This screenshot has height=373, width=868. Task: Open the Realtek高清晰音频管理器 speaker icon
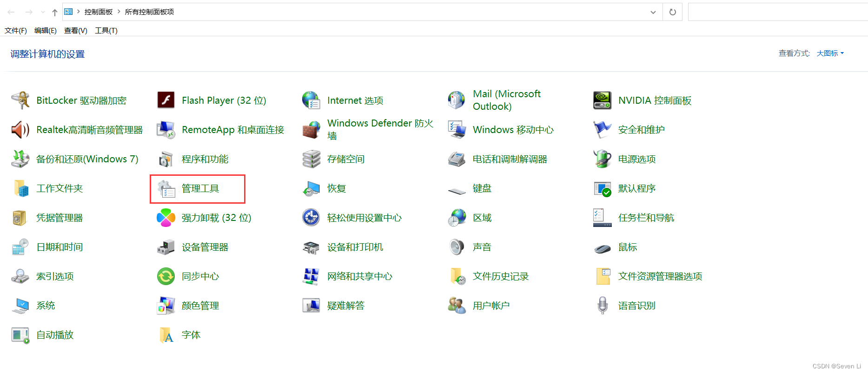pos(20,129)
